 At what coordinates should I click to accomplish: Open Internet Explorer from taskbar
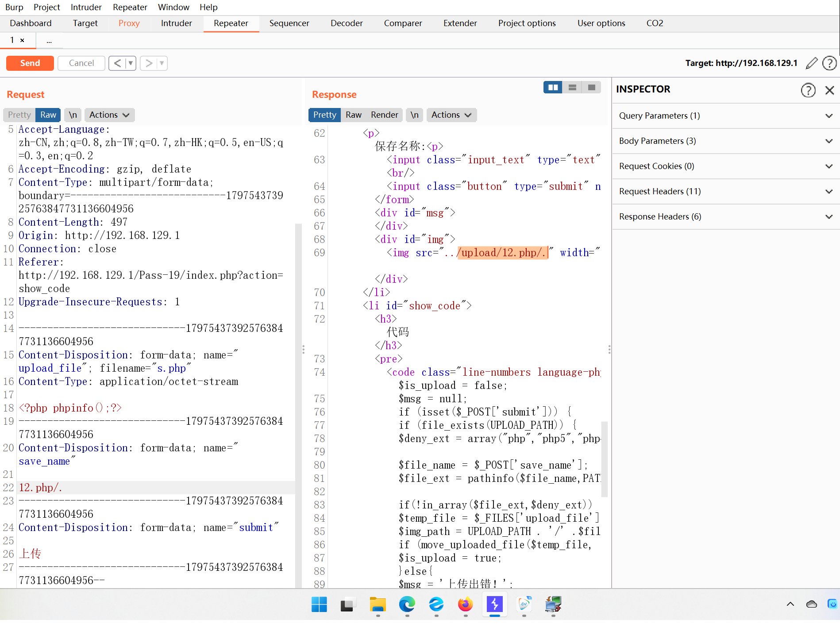[436, 604]
